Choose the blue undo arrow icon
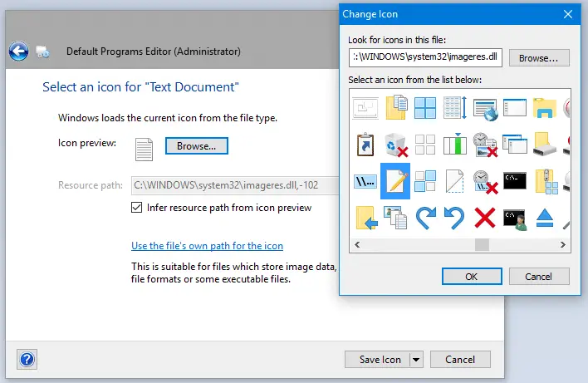Image resolution: width=588 pixels, height=383 pixels. pyautogui.click(x=454, y=218)
